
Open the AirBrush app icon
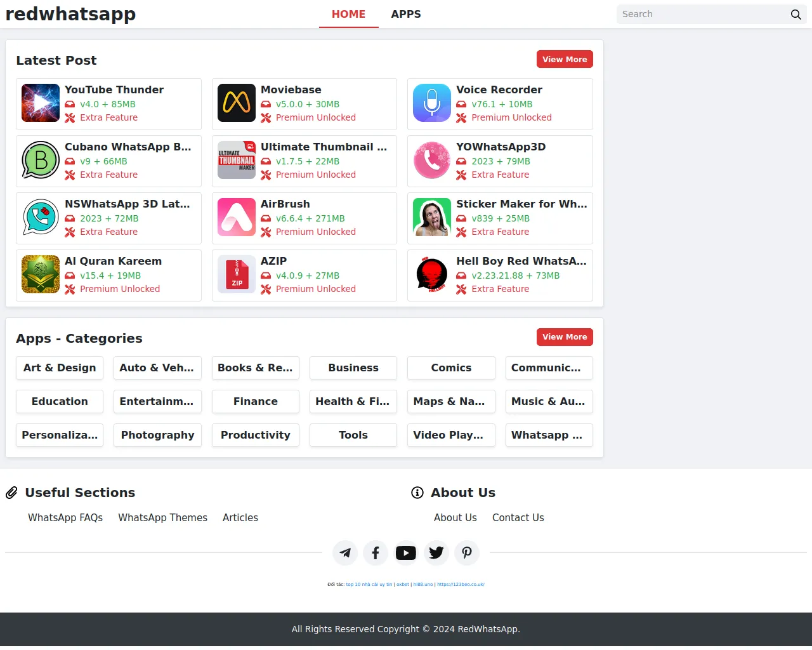tap(237, 217)
